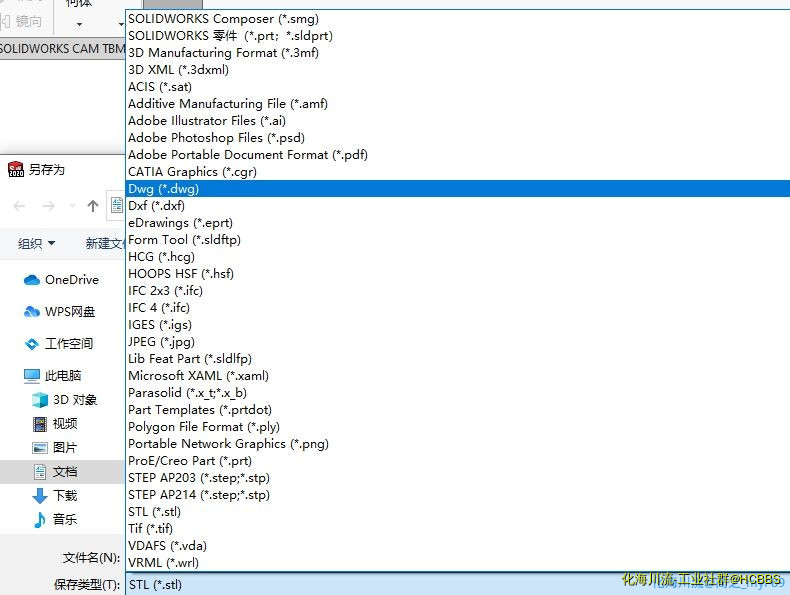790x595 pixels.
Task: Choose Polygon File Format (*.ply)
Action: coord(457,427)
